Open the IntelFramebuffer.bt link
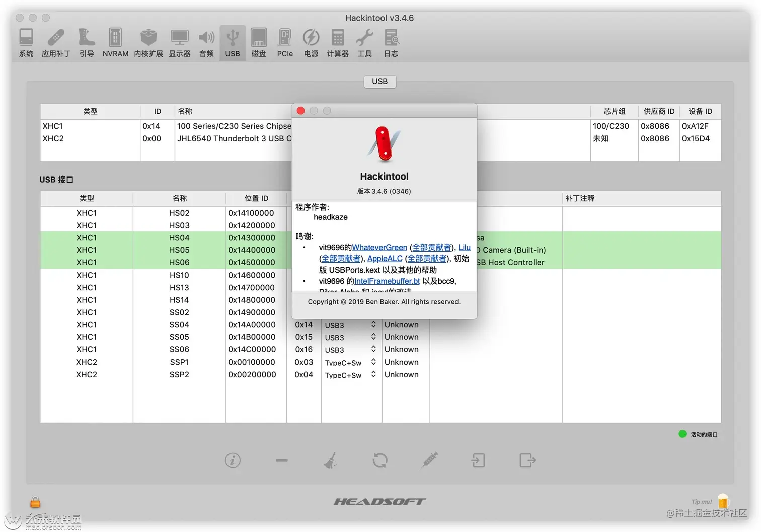The image size is (761, 532). (x=387, y=281)
